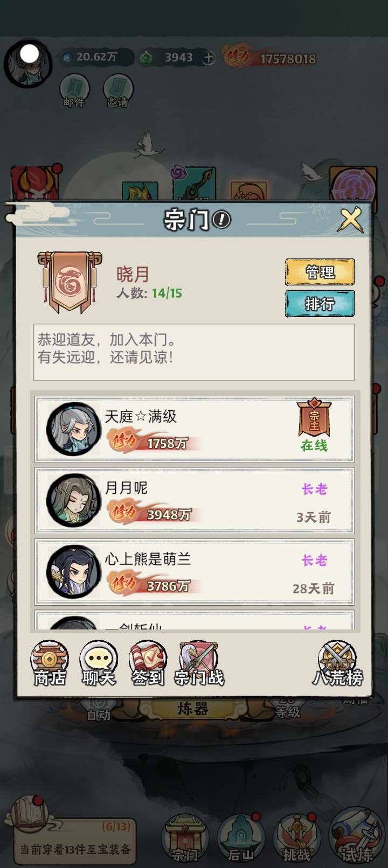Tap the player avatar in top corner
This screenshot has width=388, height=868.
point(28,64)
